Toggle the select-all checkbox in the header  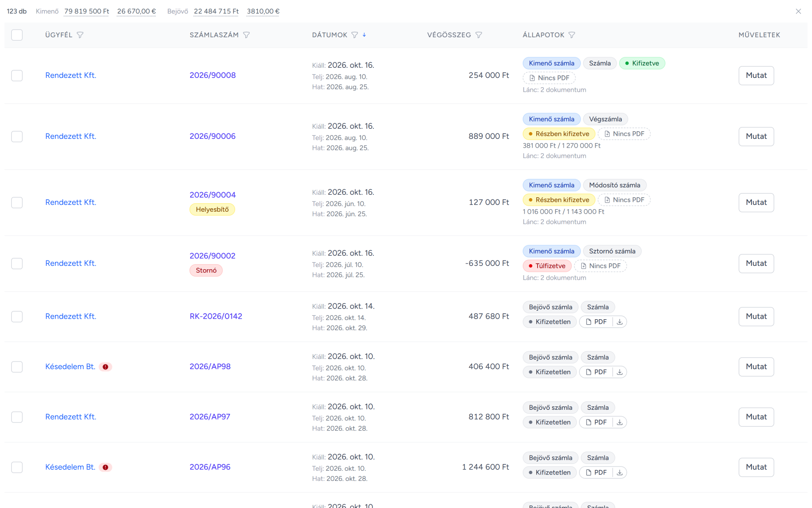17,35
